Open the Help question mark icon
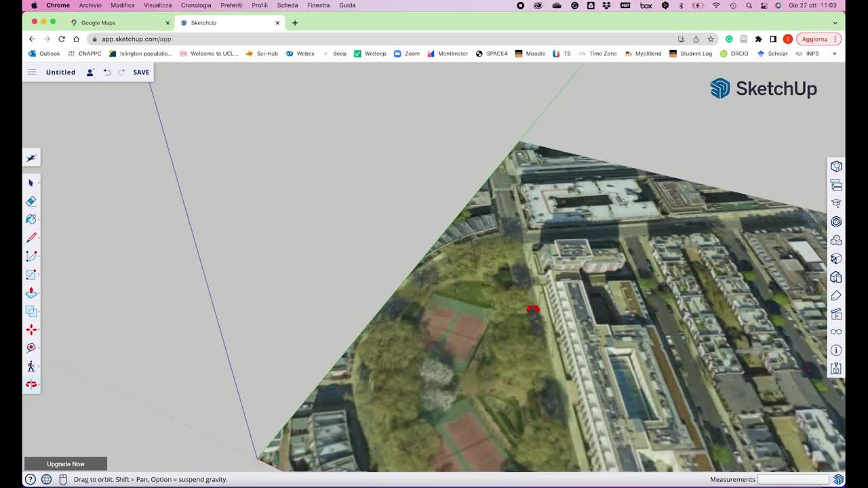The image size is (868, 488). [x=31, y=479]
